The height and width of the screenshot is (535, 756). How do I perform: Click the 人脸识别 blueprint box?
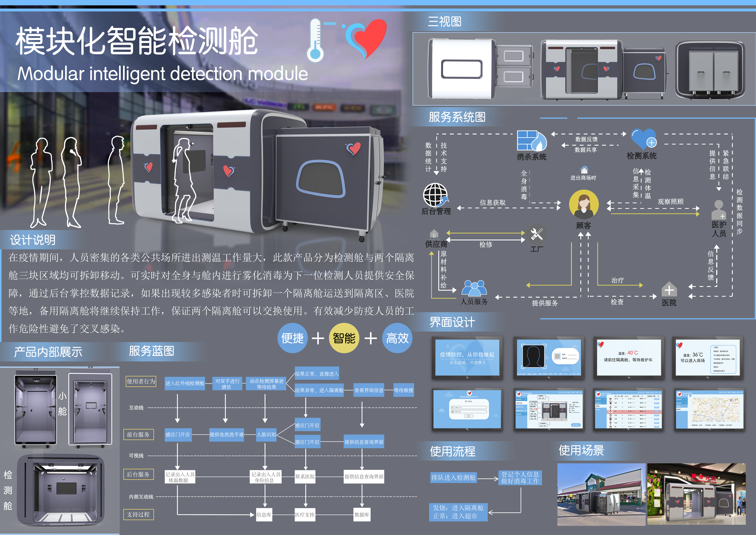tap(266, 434)
